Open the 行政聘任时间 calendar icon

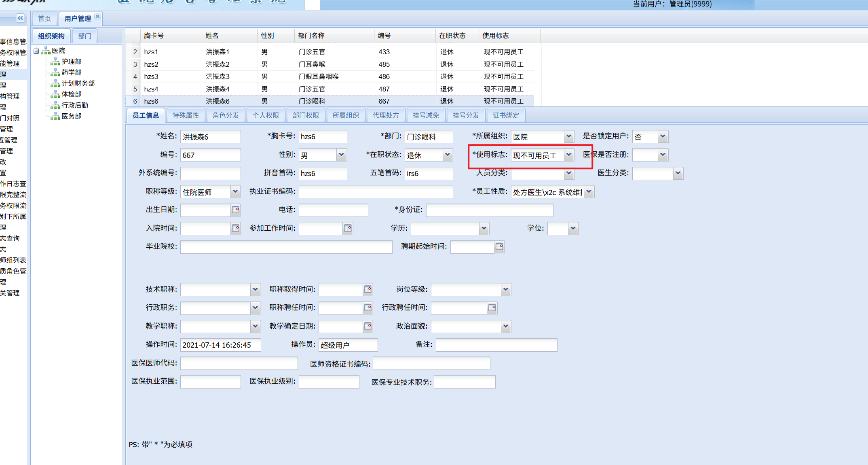click(492, 308)
